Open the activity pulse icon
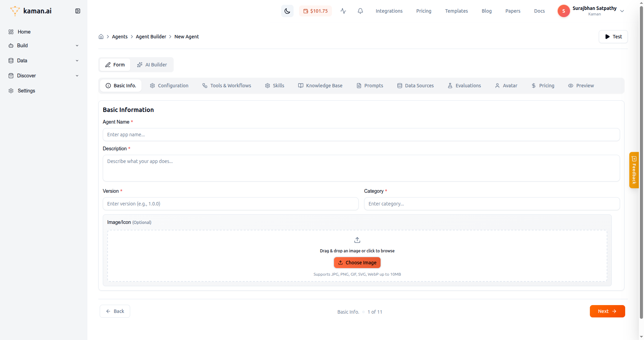The image size is (644, 340). 343,11
